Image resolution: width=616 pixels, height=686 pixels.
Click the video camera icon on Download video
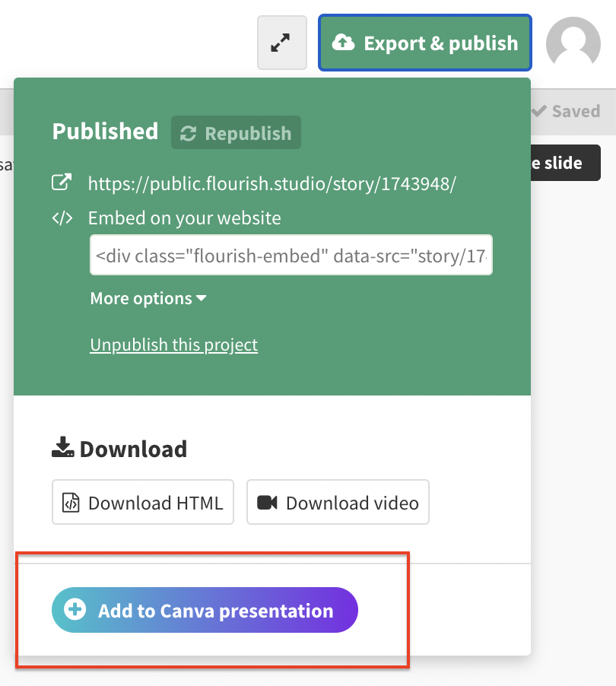click(265, 502)
